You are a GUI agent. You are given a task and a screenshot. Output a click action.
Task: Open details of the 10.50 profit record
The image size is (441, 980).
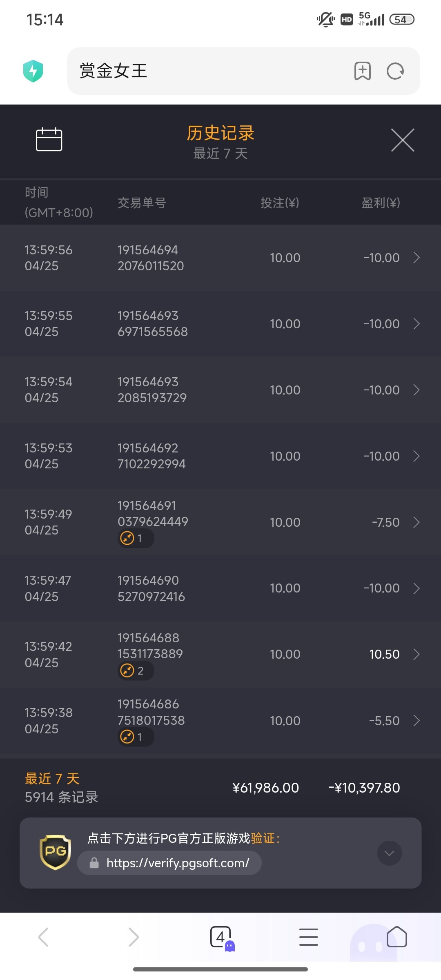416,654
